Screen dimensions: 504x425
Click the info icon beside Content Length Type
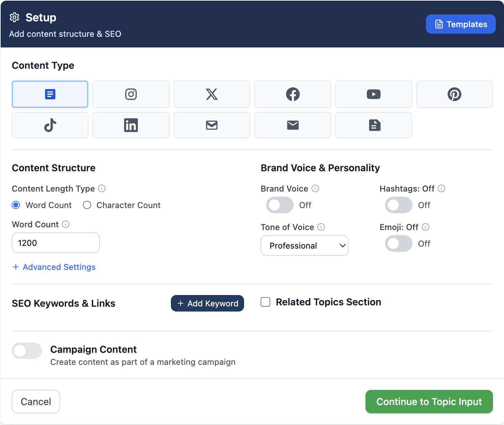coord(102,188)
